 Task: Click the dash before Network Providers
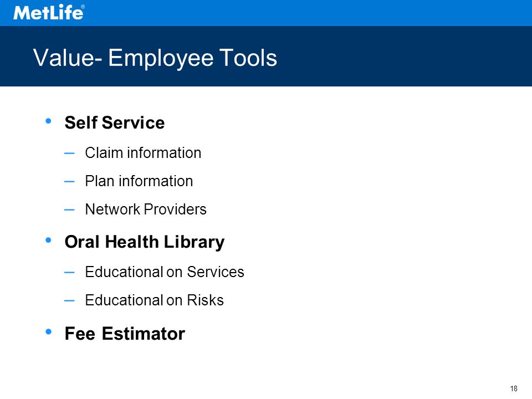coord(69,209)
